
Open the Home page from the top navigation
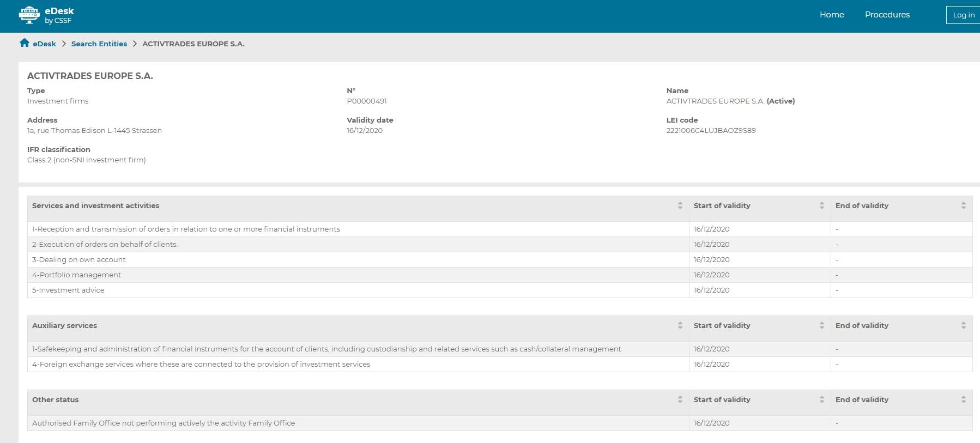[x=832, y=15]
